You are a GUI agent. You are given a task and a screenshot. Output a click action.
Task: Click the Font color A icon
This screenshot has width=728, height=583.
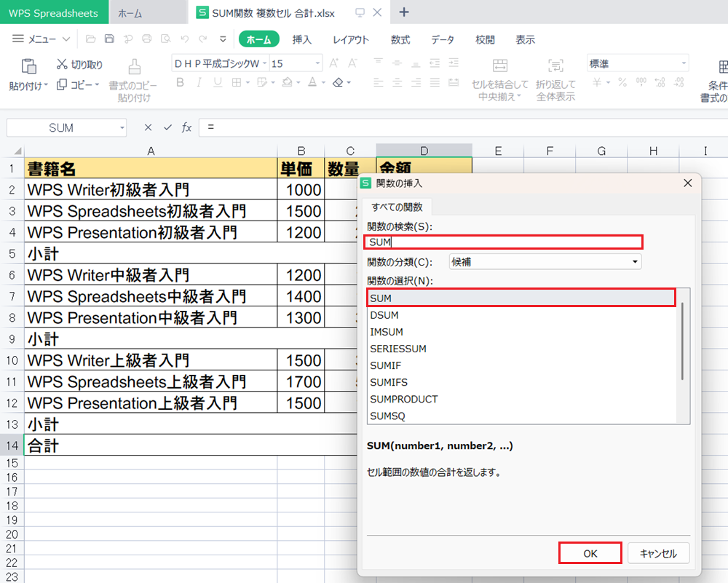[x=312, y=83]
